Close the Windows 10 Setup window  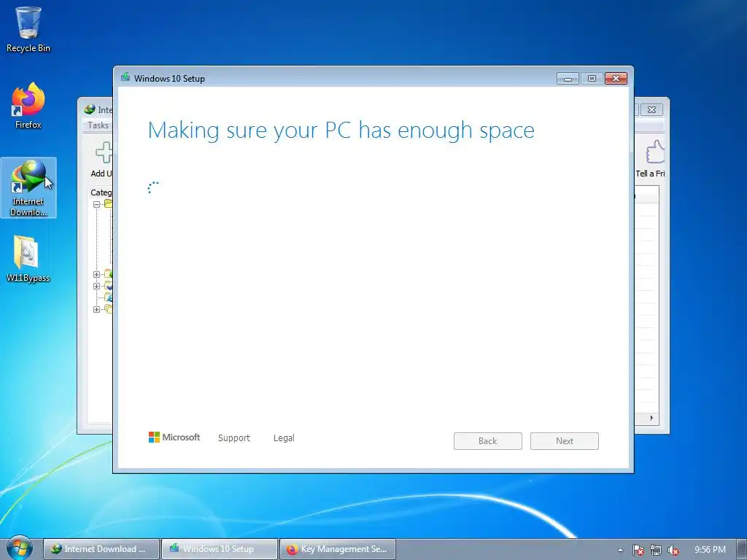point(616,78)
